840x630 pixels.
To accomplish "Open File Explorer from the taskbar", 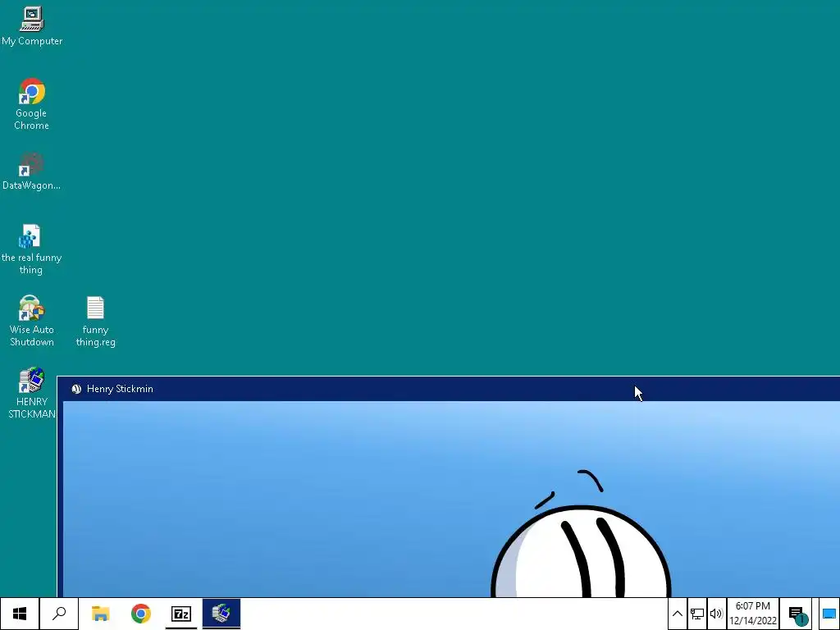I will 100,614.
